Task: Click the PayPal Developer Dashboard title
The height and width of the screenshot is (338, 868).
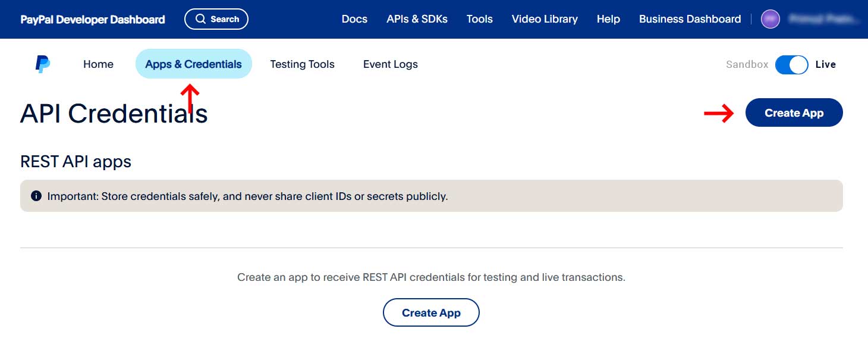Action: [93, 19]
